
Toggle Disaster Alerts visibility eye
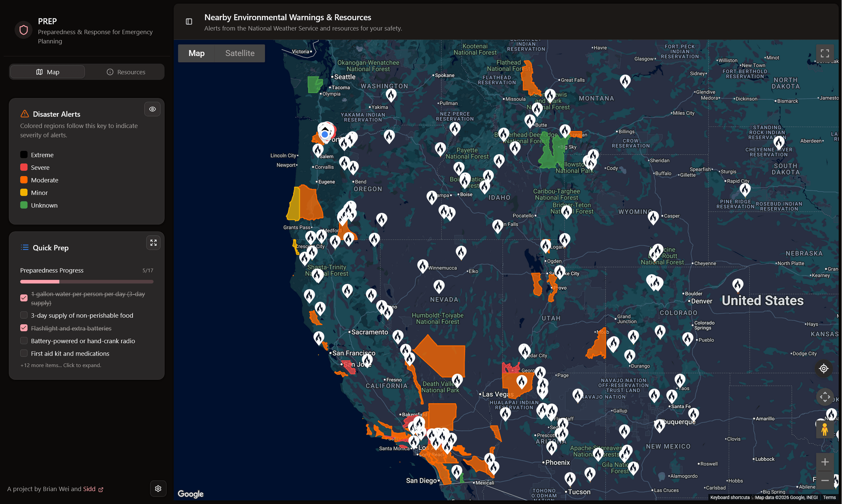(153, 109)
